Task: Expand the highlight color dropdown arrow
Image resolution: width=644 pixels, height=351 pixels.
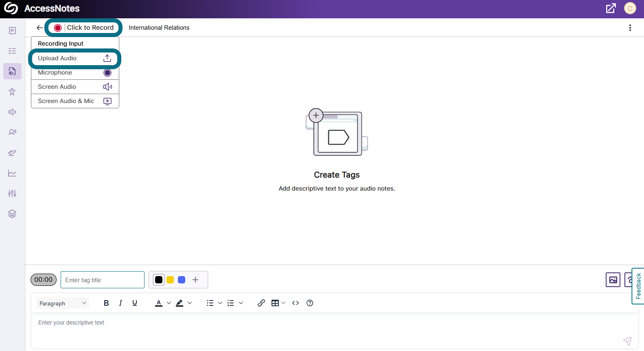Action: click(x=190, y=303)
